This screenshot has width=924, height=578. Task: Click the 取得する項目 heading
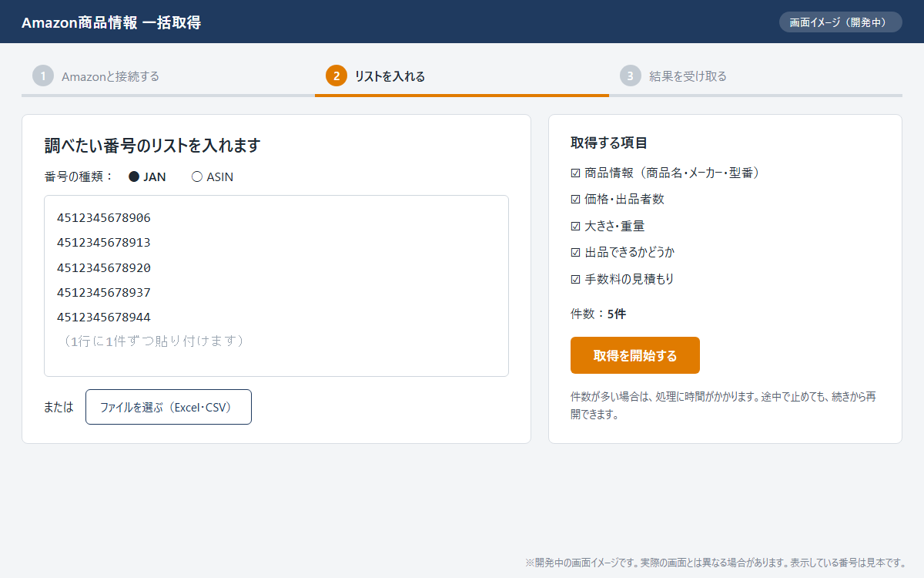[x=609, y=143]
